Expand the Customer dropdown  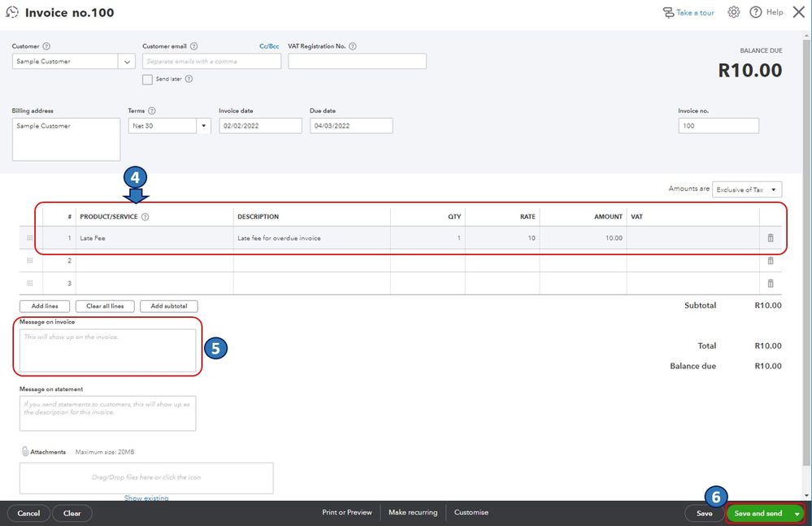tap(127, 62)
